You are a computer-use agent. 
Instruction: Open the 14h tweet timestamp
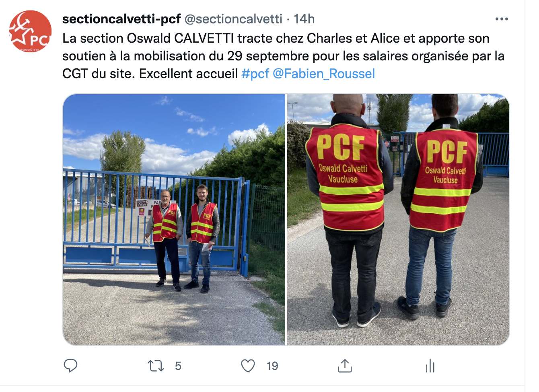[x=304, y=19]
